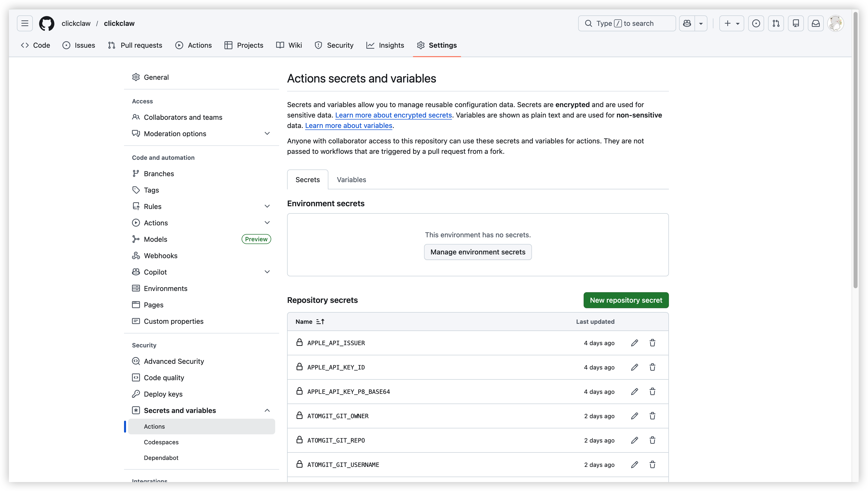868x491 pixels.
Task: Edit the APPLE_API_ISSUER secret
Action: pos(634,343)
